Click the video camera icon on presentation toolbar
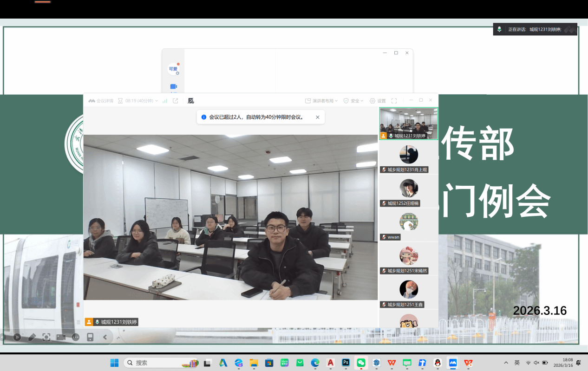Screen dimensions: 588x371 click(x=61, y=337)
